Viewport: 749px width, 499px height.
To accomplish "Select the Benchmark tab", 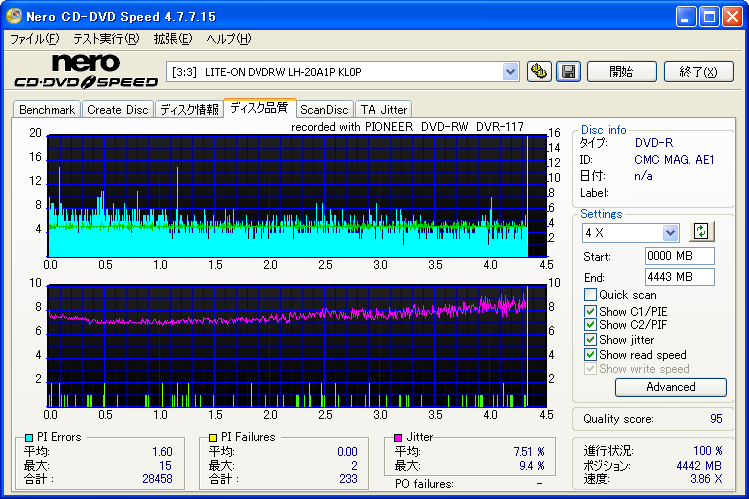I will click(x=47, y=110).
